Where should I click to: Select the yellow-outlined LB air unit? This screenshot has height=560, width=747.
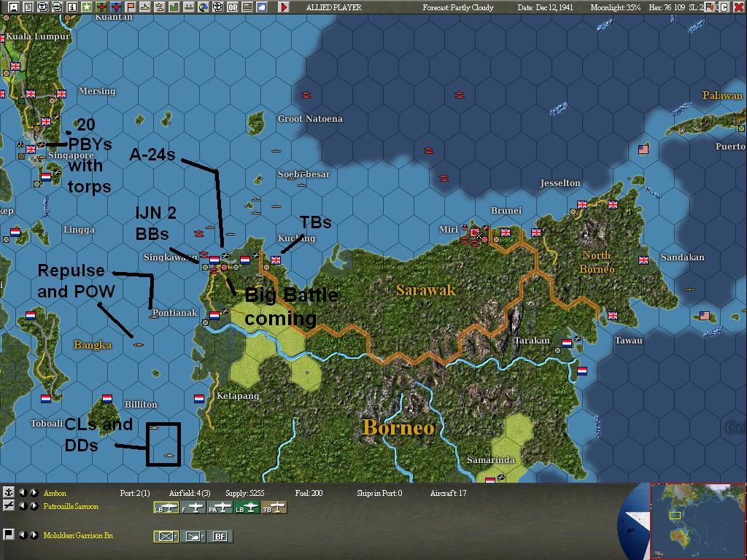tap(166, 508)
